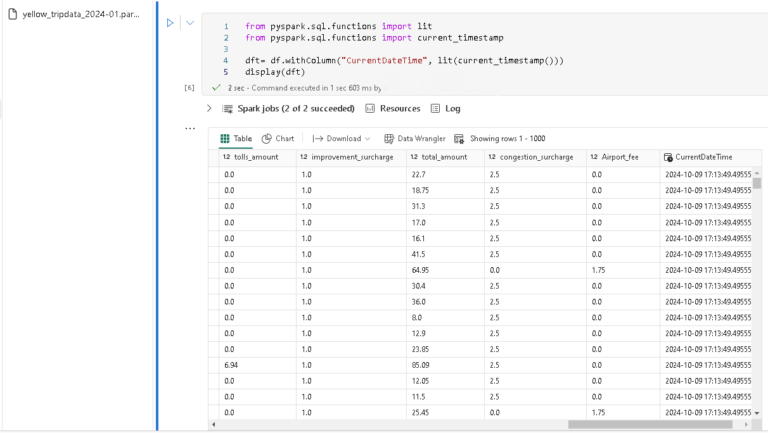
Task: Select total_amount cell 23.85
Action: tap(445, 349)
